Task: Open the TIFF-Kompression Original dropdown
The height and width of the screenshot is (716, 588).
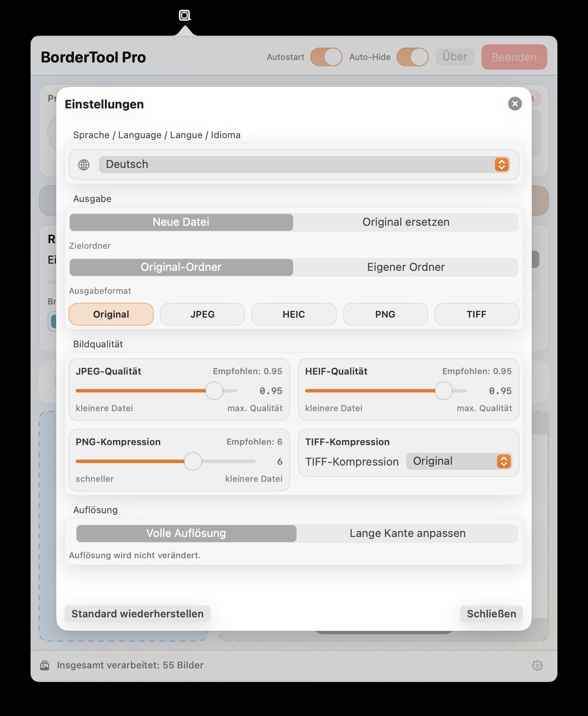Action: tap(459, 461)
